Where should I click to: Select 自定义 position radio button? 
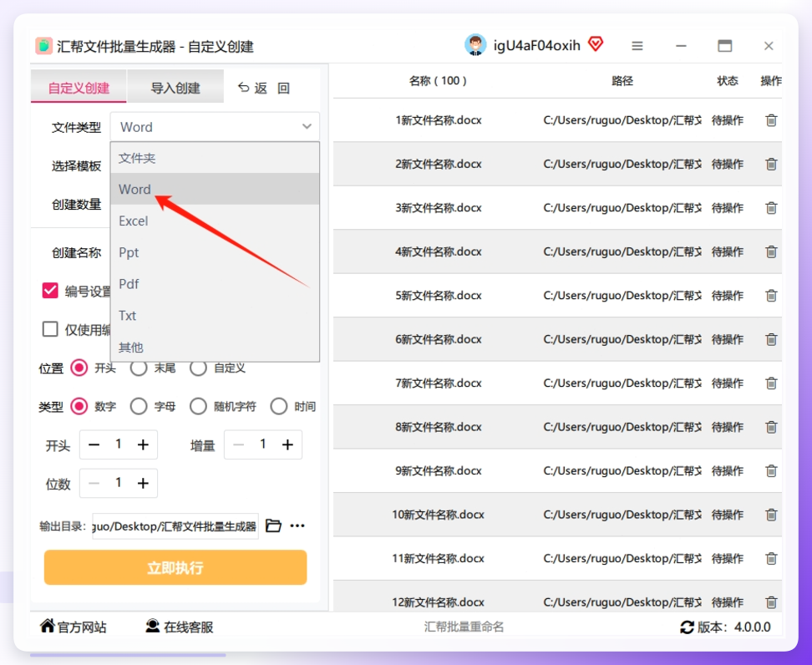198,368
